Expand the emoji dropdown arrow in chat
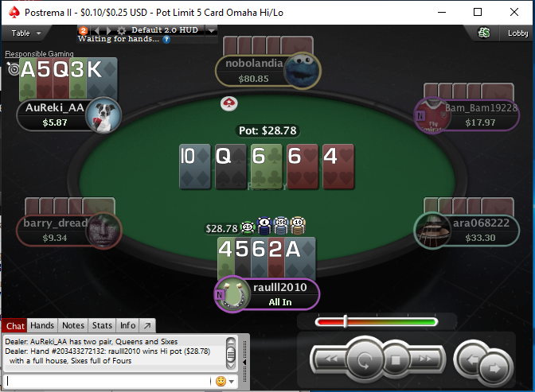This screenshot has width=535, height=392. coord(232,382)
